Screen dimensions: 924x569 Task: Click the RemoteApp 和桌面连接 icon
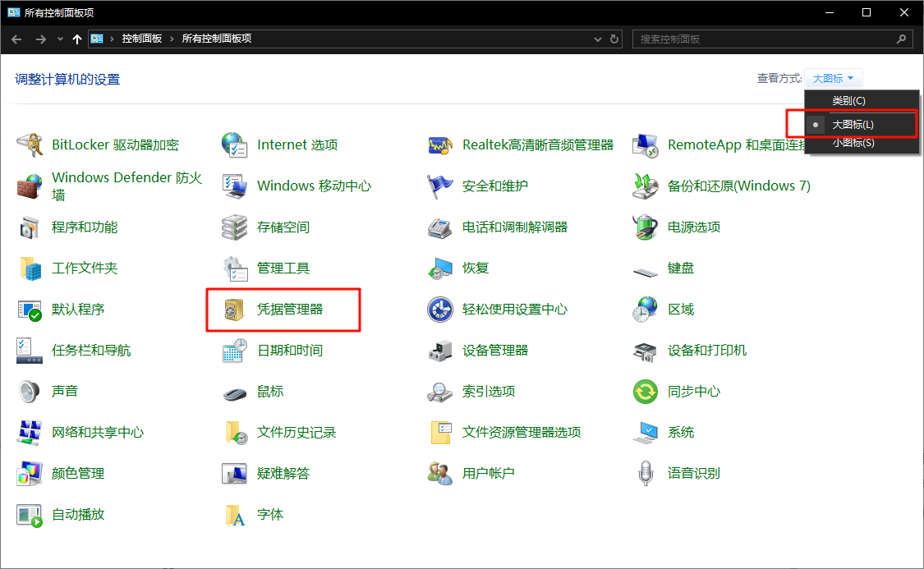[646, 145]
